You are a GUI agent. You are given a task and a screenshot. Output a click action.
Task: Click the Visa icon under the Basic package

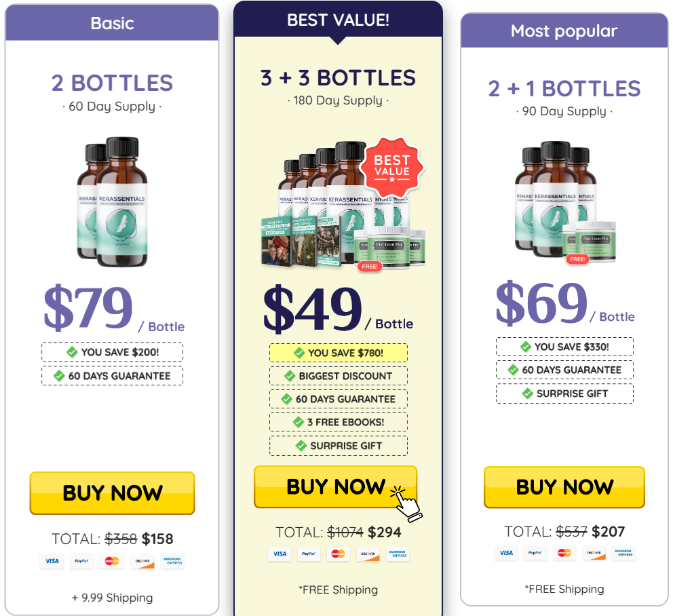point(52,561)
